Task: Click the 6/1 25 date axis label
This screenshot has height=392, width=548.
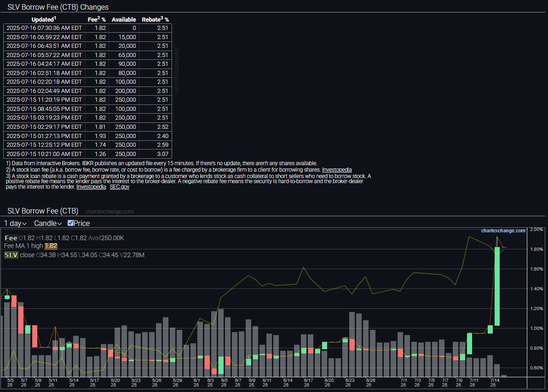Action: [x=196, y=382]
